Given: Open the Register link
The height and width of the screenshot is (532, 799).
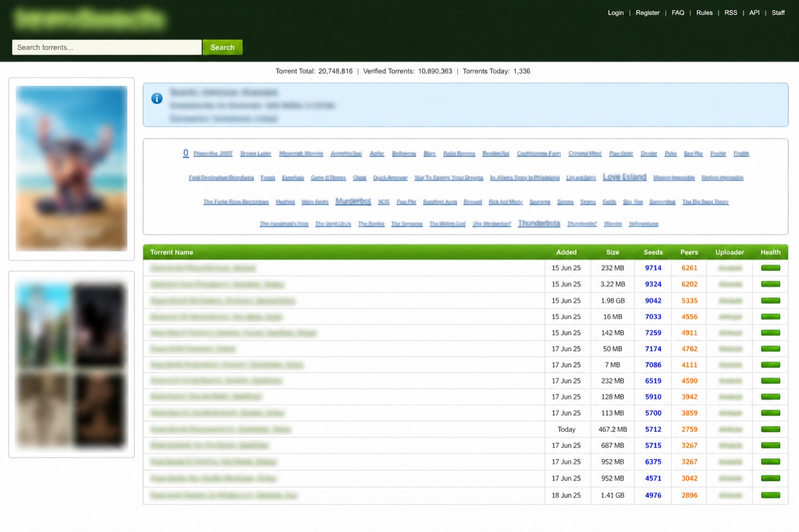Looking at the screenshot, I should coord(648,13).
